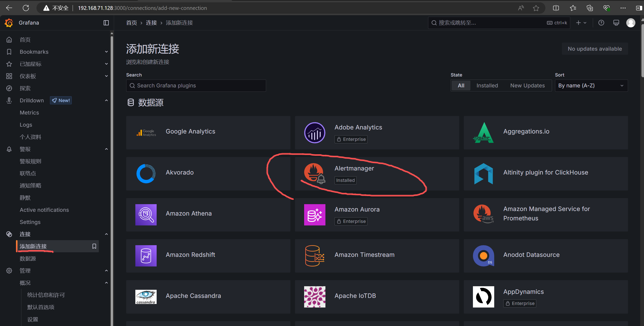644x326 pixels.
Task: Open 统计信息和许可 under 概况
Action: click(46, 295)
